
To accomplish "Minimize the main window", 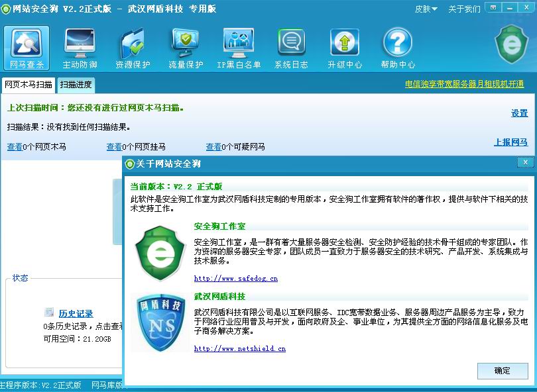I will [x=510, y=7].
